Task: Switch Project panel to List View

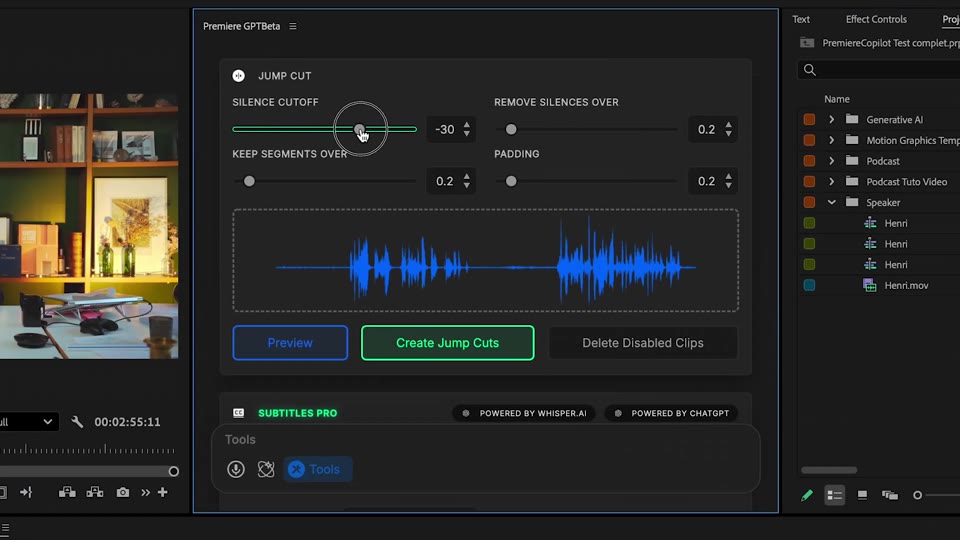Action: [x=834, y=495]
